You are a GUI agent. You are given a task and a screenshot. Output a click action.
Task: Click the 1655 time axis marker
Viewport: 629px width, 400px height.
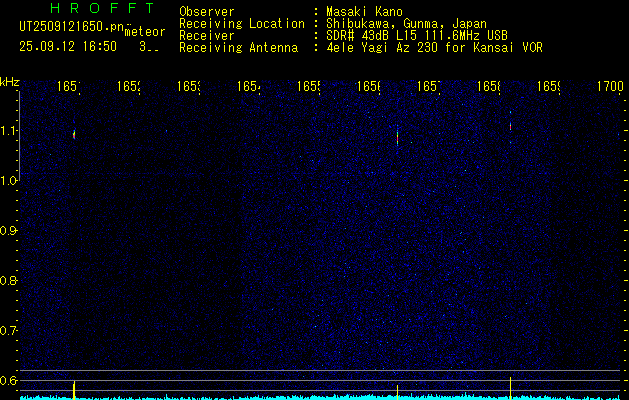[x=309, y=86]
